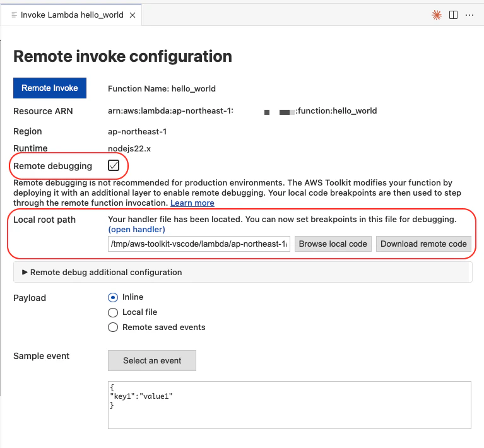
Task: Select the Remote saved events option
Action: click(x=113, y=327)
